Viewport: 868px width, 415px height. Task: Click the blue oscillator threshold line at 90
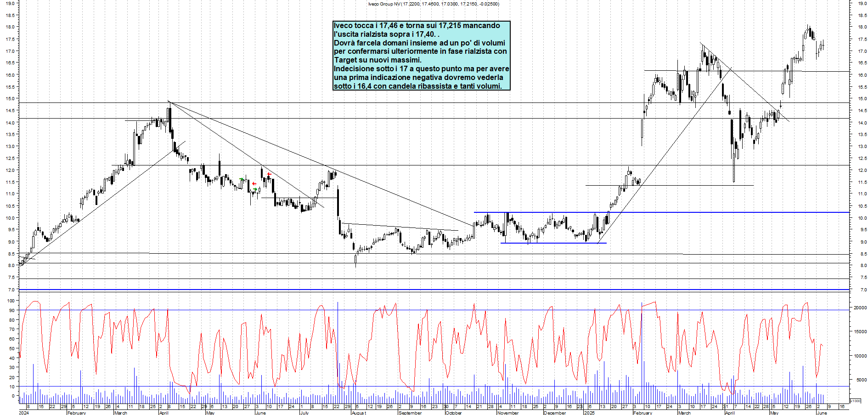pos(413,310)
